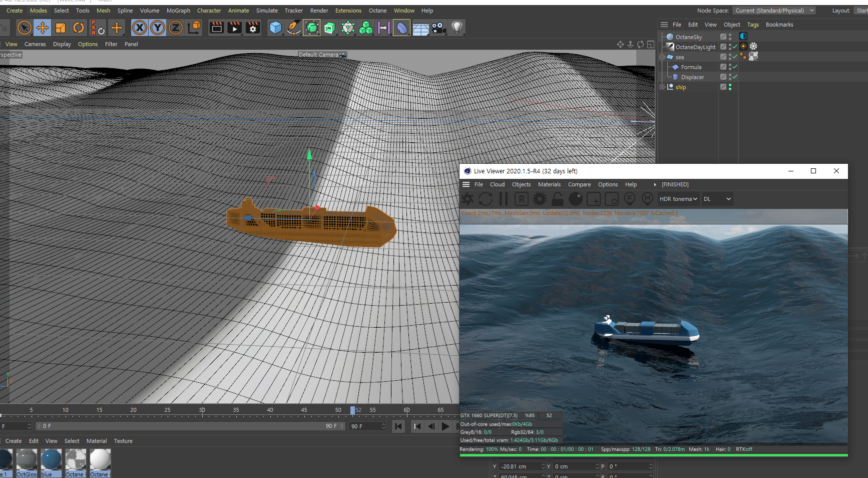Toggle the Displacer enable checkmark
The image size is (868, 478).
click(735, 77)
